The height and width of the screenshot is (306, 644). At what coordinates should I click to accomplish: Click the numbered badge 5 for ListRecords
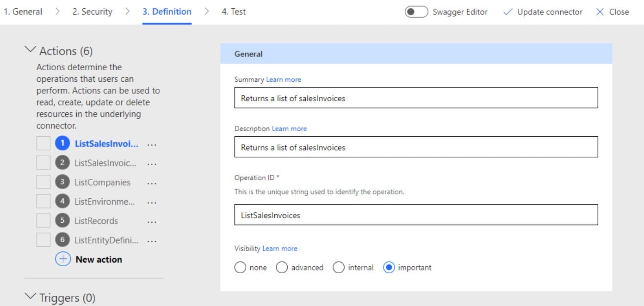62,220
